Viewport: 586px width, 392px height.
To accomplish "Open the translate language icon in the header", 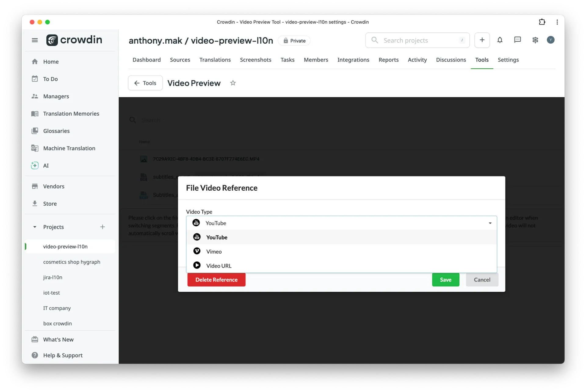I will pyautogui.click(x=535, y=40).
